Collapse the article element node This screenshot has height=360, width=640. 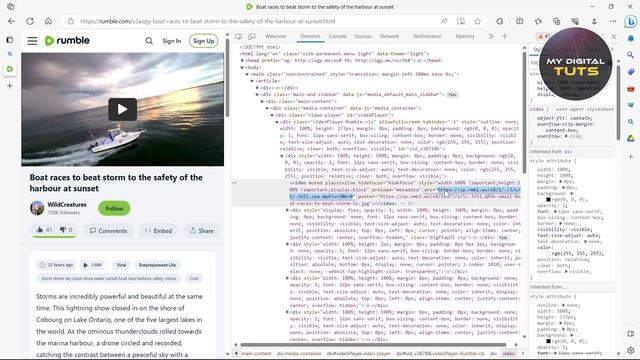click(x=252, y=81)
